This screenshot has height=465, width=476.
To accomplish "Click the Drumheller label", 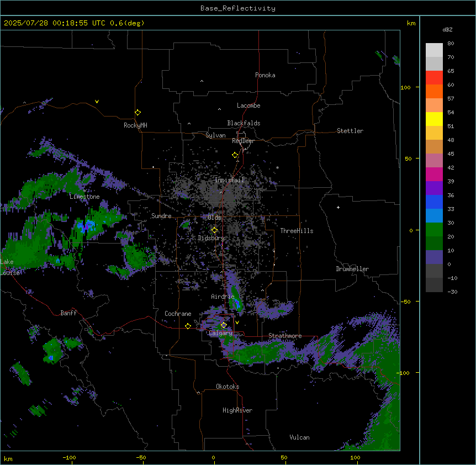I will click(x=352, y=269).
